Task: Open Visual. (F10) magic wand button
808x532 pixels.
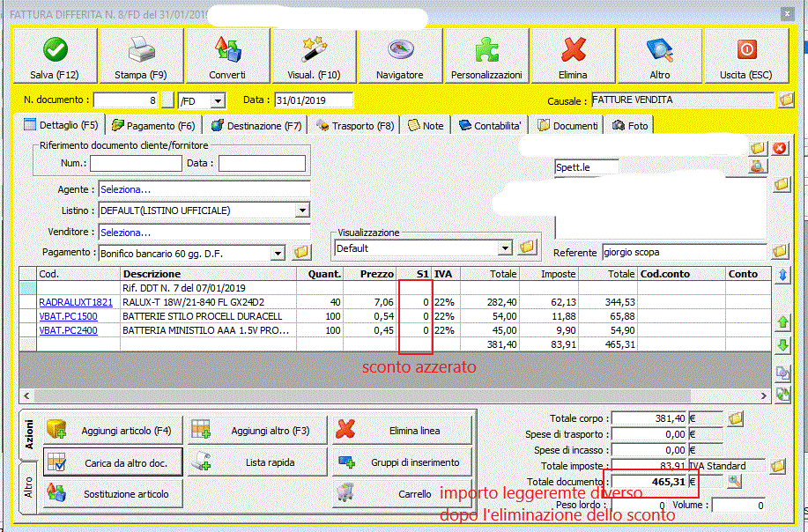Action: (x=314, y=55)
